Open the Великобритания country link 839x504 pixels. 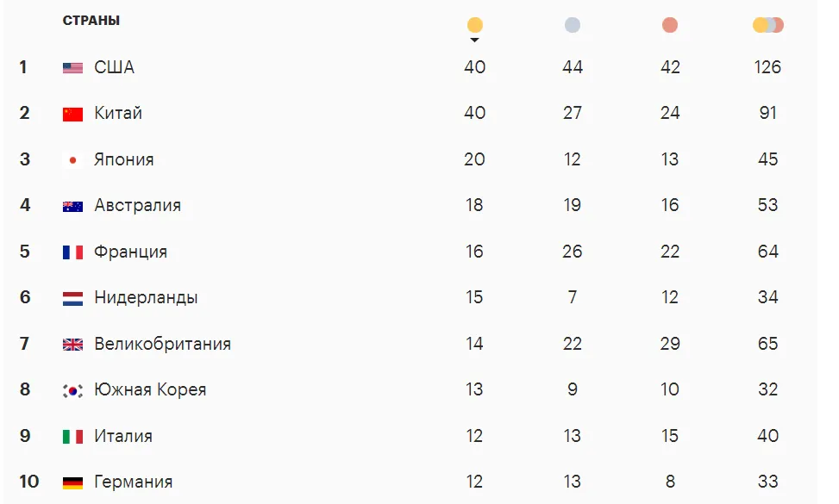coord(162,344)
